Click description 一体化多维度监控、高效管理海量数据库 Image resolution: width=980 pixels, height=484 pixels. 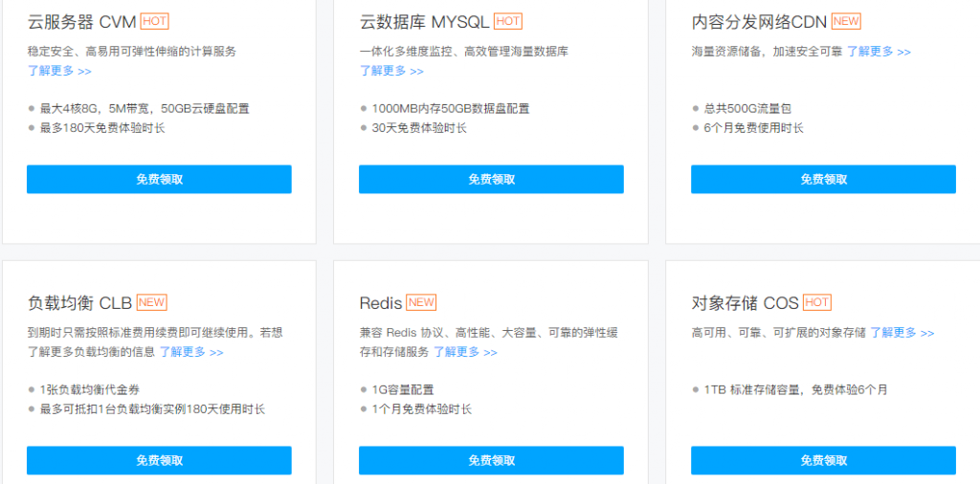[464, 52]
